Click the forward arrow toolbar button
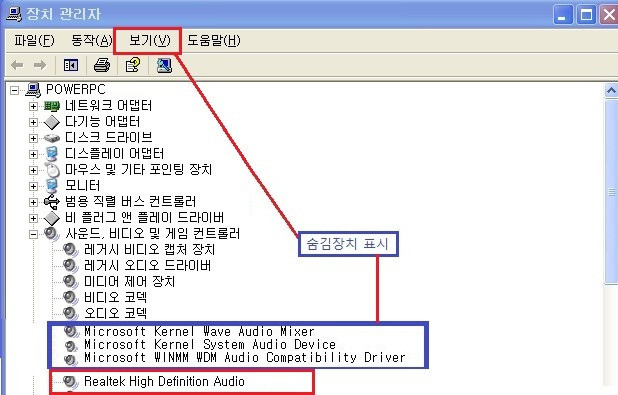Screen dimensions: 618x395 (40, 65)
